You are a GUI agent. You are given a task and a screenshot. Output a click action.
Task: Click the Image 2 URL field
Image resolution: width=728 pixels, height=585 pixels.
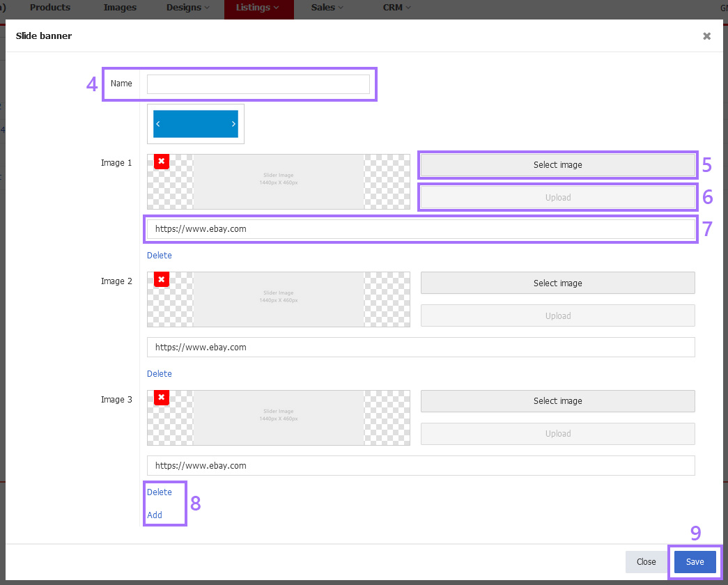(x=421, y=348)
